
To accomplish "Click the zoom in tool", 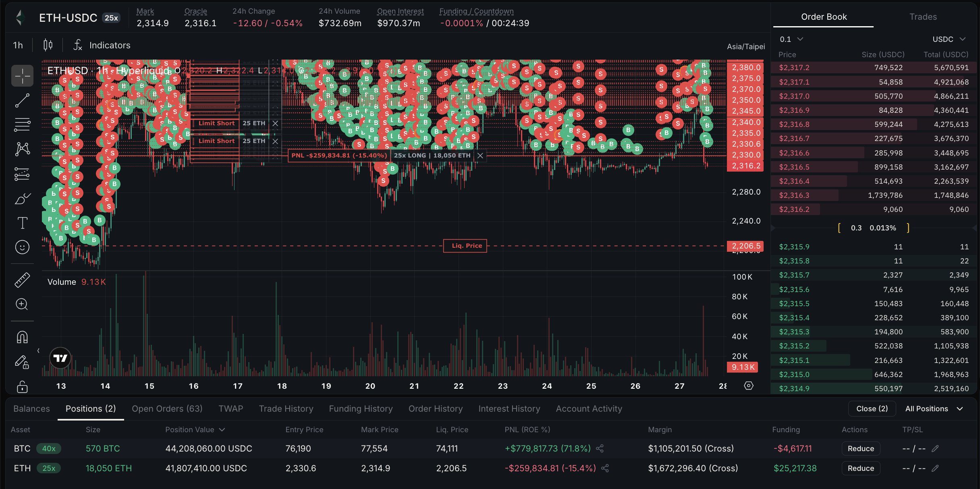I will tap(22, 304).
